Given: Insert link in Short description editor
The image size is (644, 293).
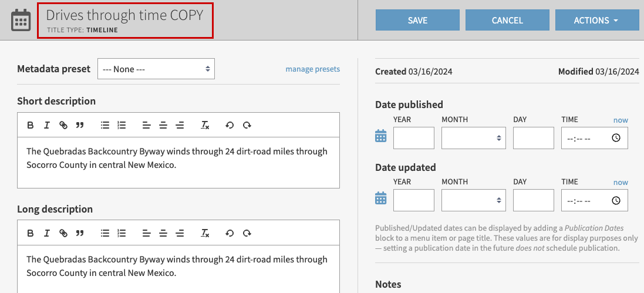Looking at the screenshot, I should 63,125.
